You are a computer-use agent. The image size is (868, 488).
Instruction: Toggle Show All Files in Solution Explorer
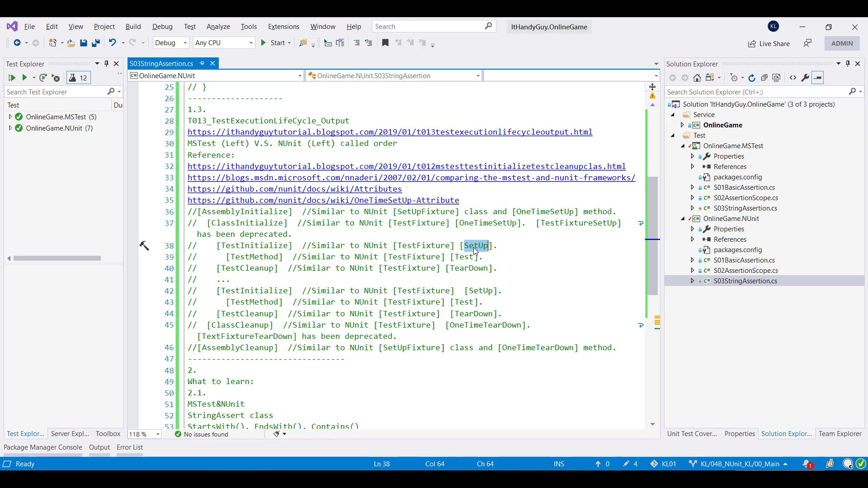click(x=777, y=78)
